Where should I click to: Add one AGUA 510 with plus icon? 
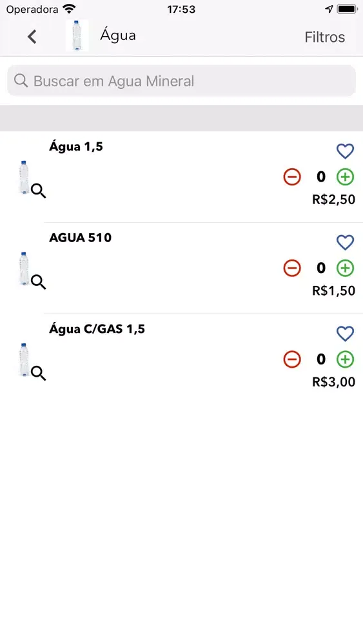click(345, 268)
